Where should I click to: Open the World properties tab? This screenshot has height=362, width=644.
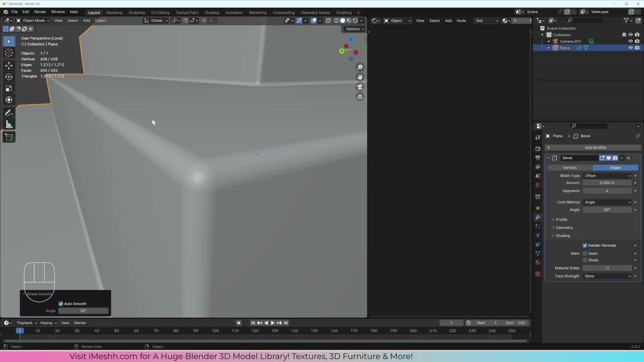[x=538, y=185]
